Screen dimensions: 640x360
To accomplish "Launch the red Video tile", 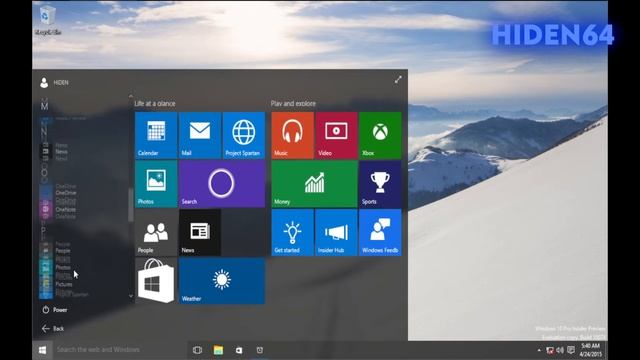I will click(x=336, y=135).
